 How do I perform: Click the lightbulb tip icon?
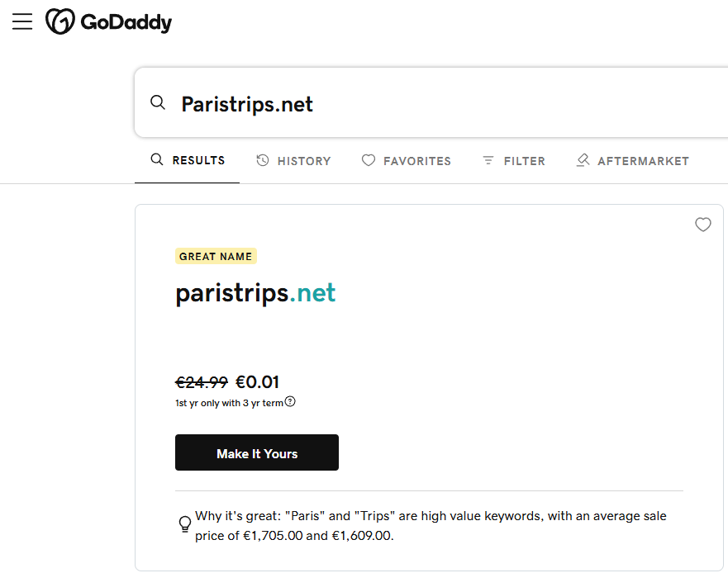(x=185, y=524)
